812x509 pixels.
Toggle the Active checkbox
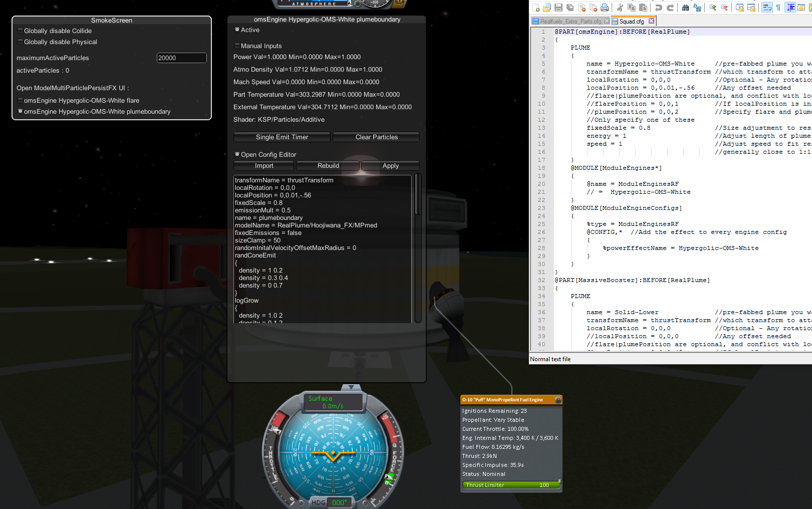tap(237, 30)
